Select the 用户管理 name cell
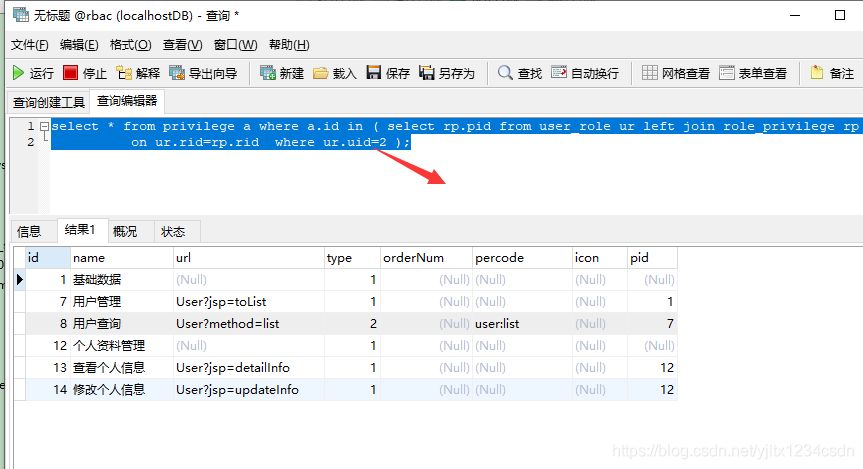This screenshot has width=863, height=469. 122,302
